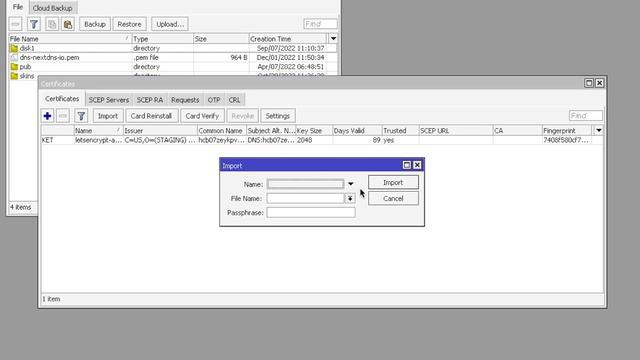Click the remove icon in Certificates toolbar
The image size is (640, 360).
pyautogui.click(x=63, y=116)
